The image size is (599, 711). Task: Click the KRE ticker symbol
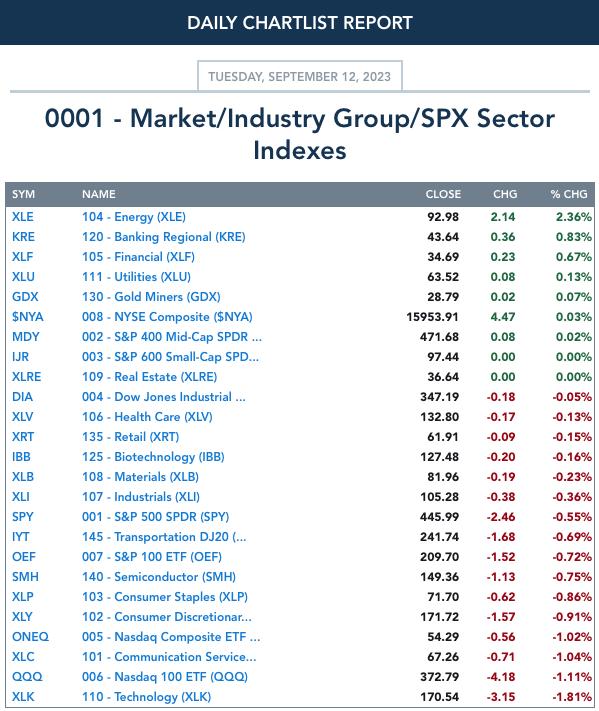click(23, 237)
